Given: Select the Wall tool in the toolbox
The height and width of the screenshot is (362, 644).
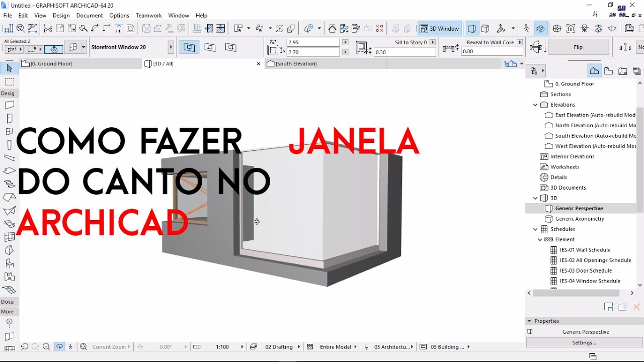Looking at the screenshot, I should pos(9,106).
